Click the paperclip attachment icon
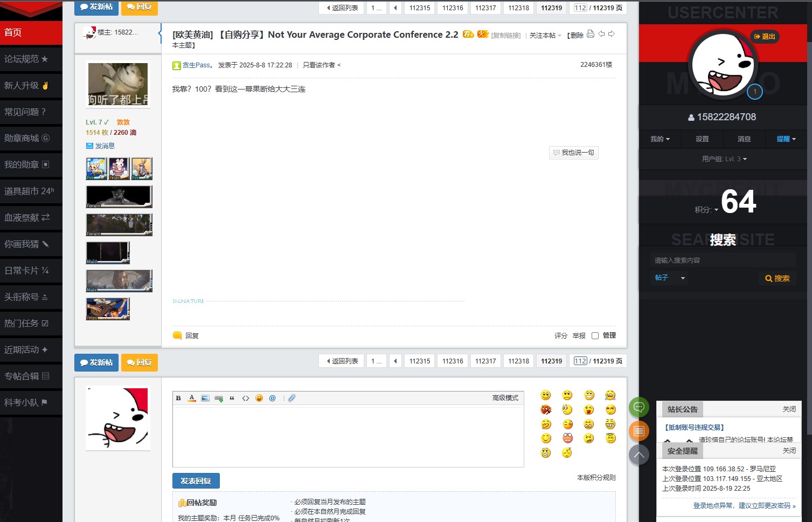The width and height of the screenshot is (812, 522). (292, 398)
